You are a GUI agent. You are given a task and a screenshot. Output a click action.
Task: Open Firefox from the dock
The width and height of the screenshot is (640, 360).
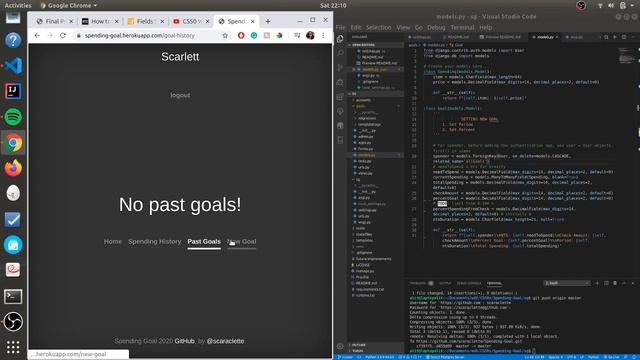[x=13, y=168]
